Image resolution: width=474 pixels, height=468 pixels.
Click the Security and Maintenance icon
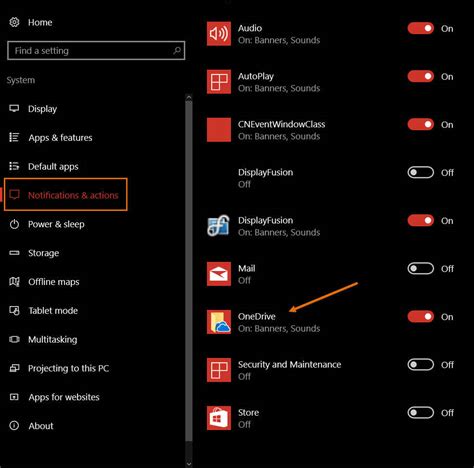tap(219, 370)
